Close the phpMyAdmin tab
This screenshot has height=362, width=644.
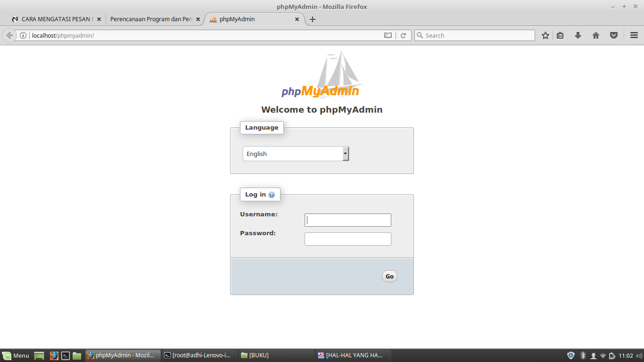click(297, 19)
